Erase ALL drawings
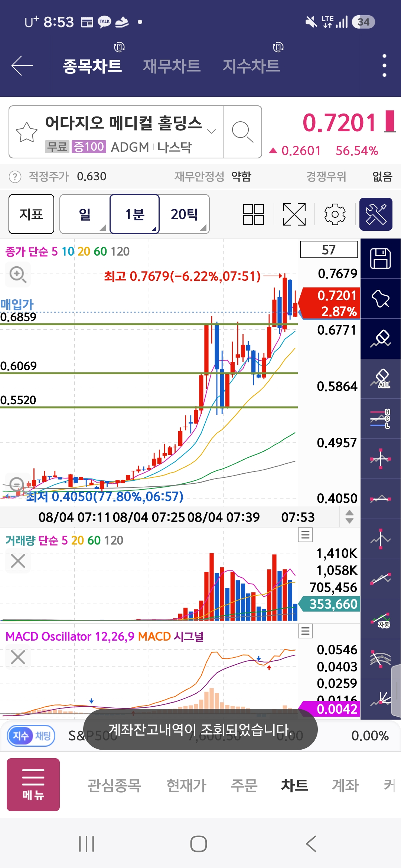Image resolution: width=401 pixels, height=868 pixels. (x=381, y=379)
